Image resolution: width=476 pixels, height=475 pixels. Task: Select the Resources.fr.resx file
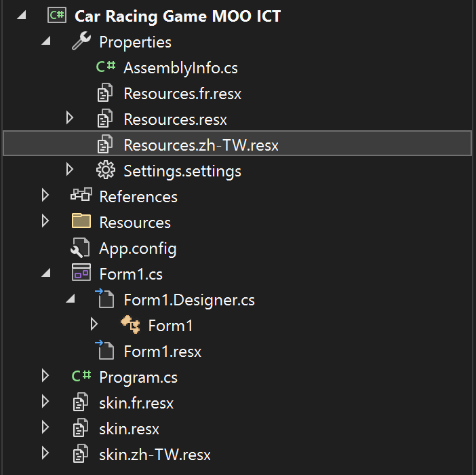click(x=182, y=93)
